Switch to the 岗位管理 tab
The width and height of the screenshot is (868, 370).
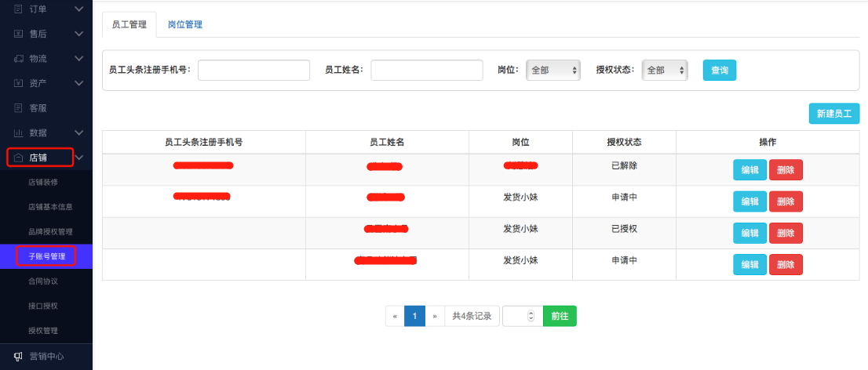(185, 24)
